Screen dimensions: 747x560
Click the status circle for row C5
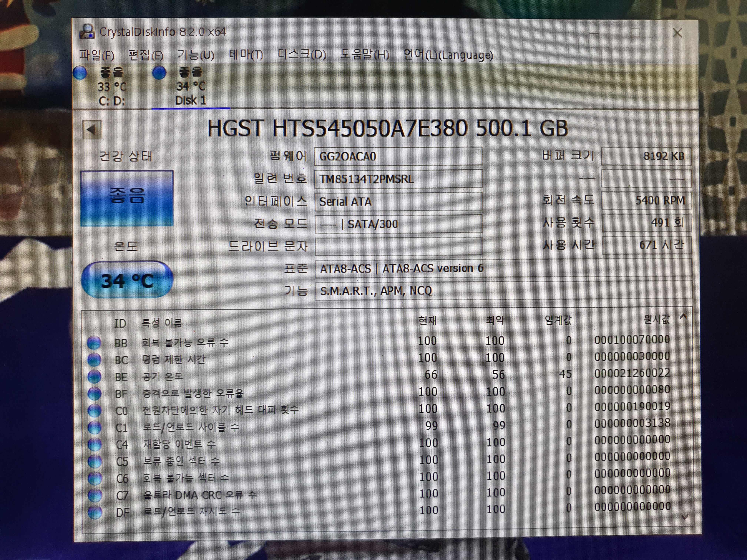pyautogui.click(x=94, y=461)
